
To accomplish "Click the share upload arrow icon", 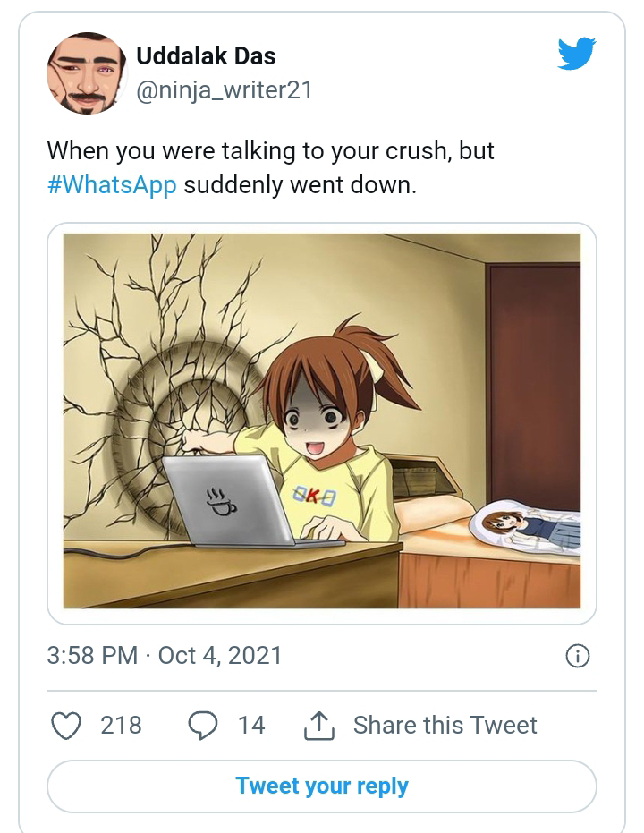I will point(319,725).
